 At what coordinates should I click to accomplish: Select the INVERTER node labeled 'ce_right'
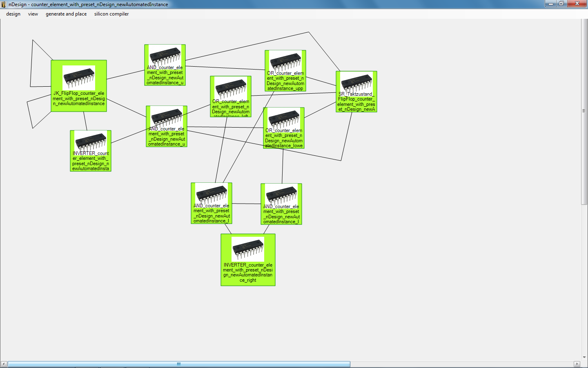coord(248,260)
